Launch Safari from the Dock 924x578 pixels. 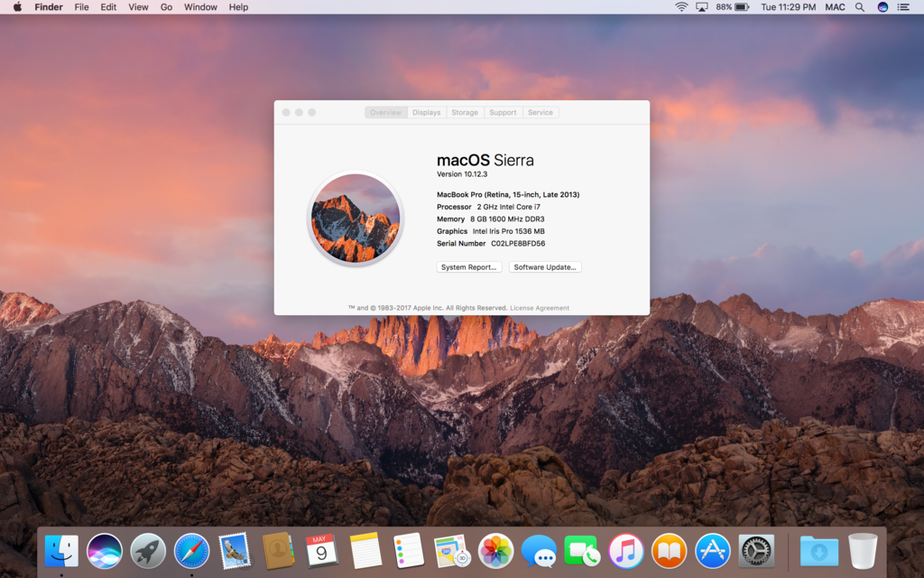coord(191,551)
